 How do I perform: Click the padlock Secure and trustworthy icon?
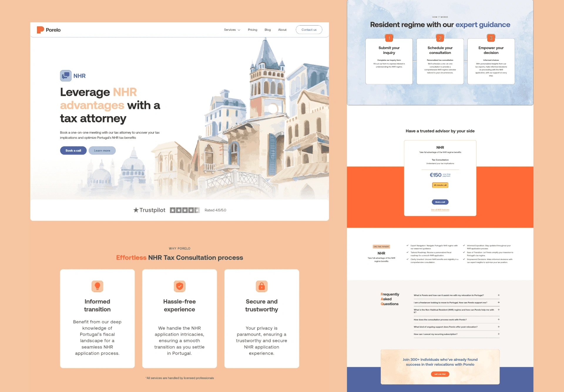[x=261, y=286]
